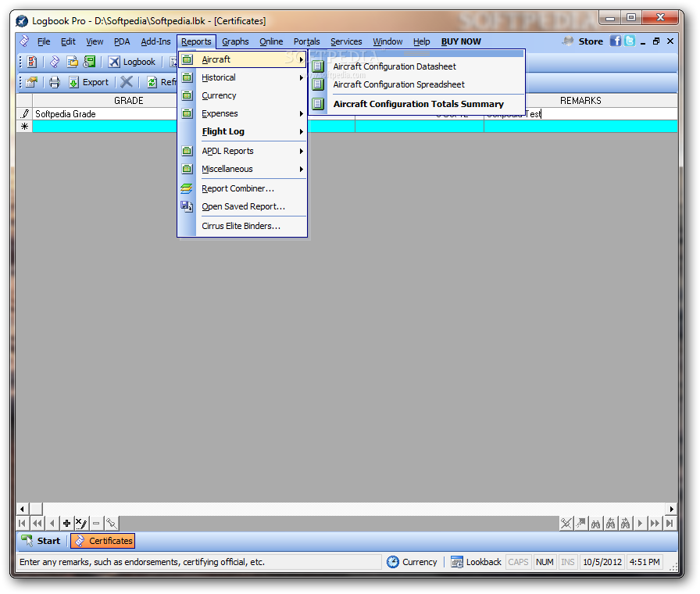Open the Twitter icon near Store
Screen dimensions: 700x594
(630, 41)
